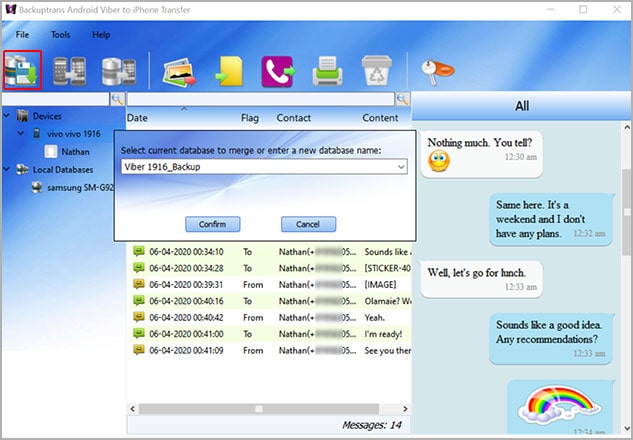
Task: Open the database name dropdown arrow
Action: (401, 167)
